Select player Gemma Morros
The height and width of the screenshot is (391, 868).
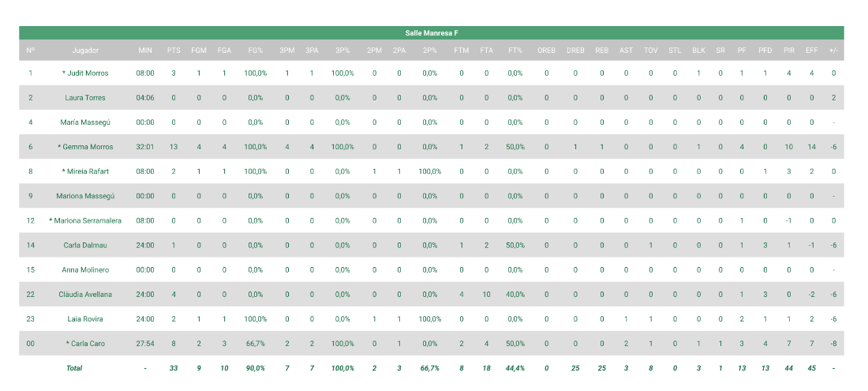85,147
